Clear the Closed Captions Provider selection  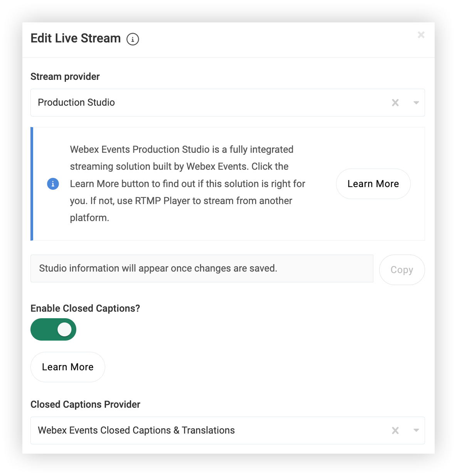point(395,430)
